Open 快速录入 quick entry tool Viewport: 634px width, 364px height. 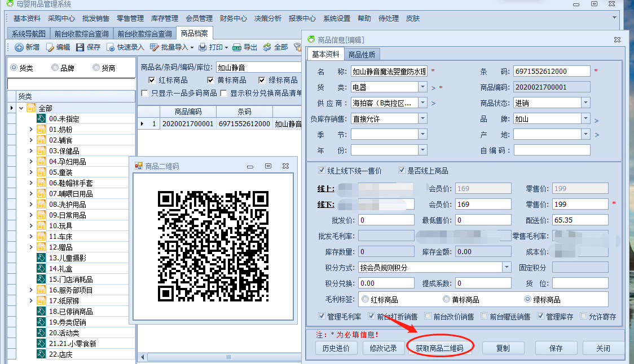click(125, 47)
